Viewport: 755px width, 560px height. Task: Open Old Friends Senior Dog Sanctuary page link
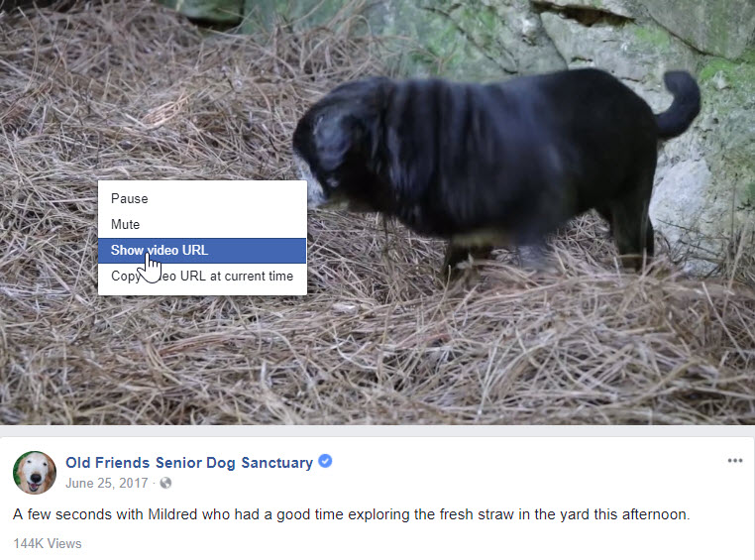coord(189,463)
